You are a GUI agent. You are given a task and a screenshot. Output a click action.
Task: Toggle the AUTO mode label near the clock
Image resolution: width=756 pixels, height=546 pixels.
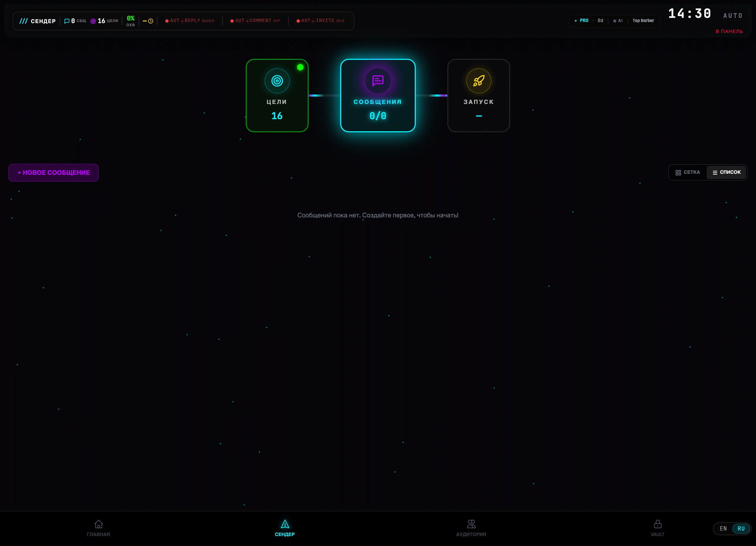tap(733, 16)
